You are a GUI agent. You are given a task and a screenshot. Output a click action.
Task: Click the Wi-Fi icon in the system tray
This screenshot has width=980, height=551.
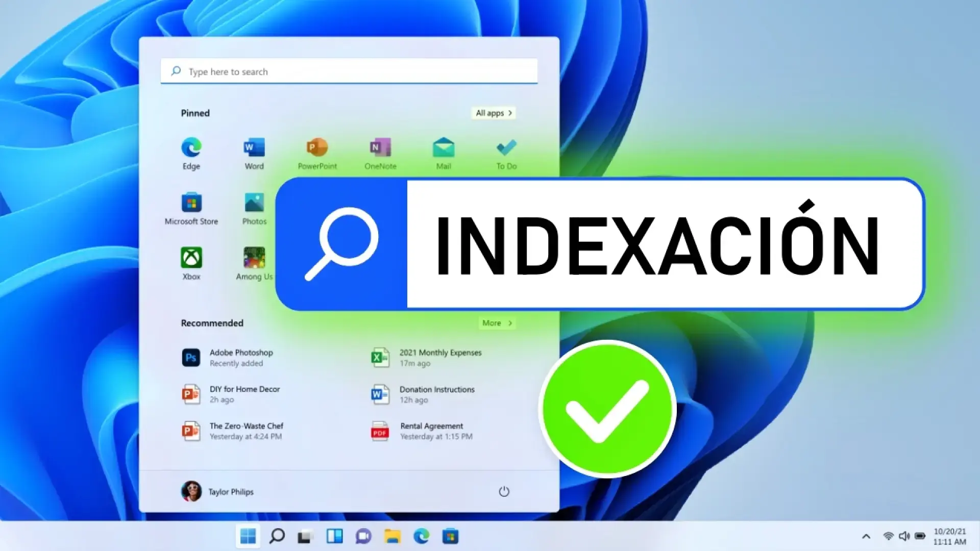click(889, 536)
